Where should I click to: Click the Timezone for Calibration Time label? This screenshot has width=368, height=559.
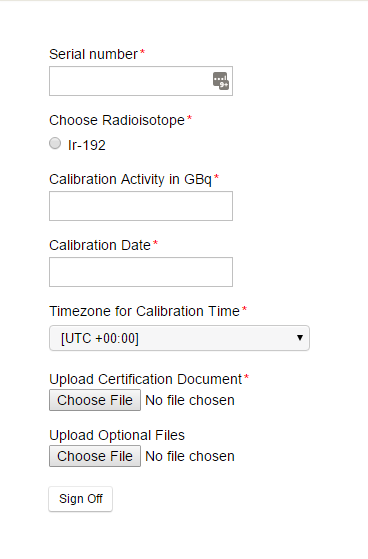[144, 311]
